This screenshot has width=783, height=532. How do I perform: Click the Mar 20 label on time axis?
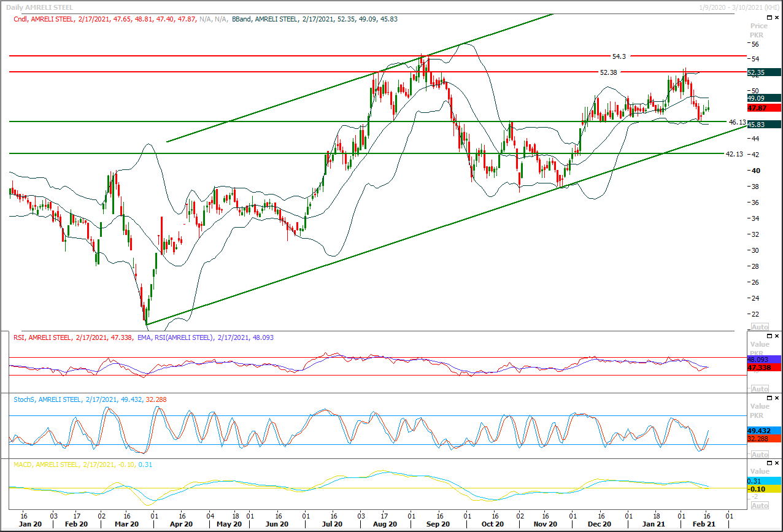click(x=126, y=525)
